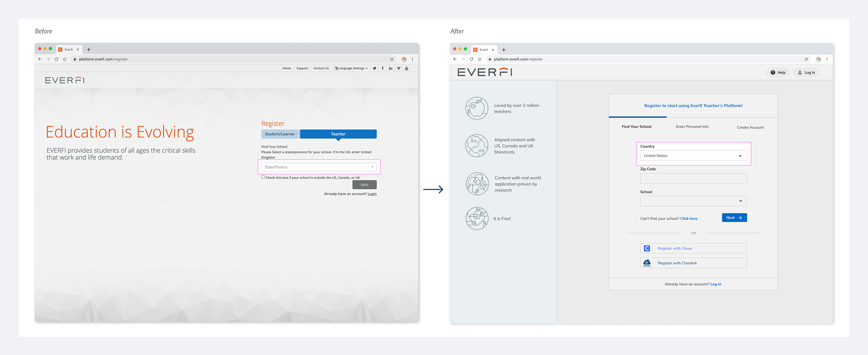The width and height of the screenshot is (868, 355).
Task: Click puzzle icon beside Aligned content text
Action: click(477, 146)
